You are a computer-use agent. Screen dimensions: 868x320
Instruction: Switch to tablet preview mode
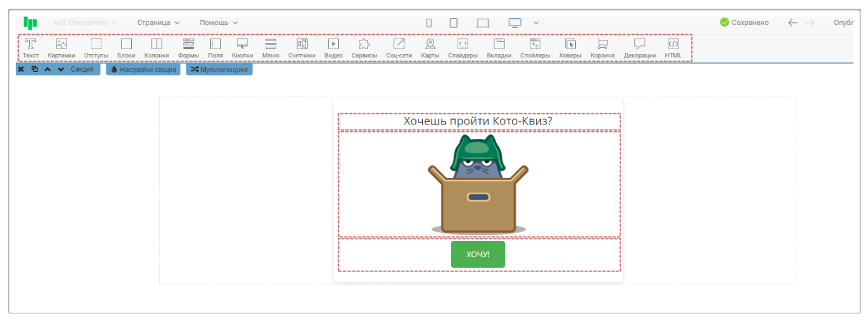click(x=454, y=23)
